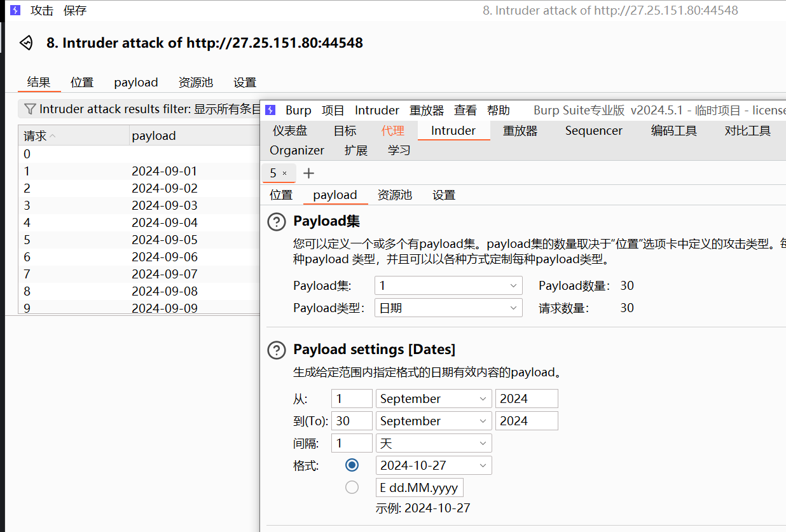This screenshot has height=532, width=786.
Task: Open the 攻击 menu
Action: point(42,11)
